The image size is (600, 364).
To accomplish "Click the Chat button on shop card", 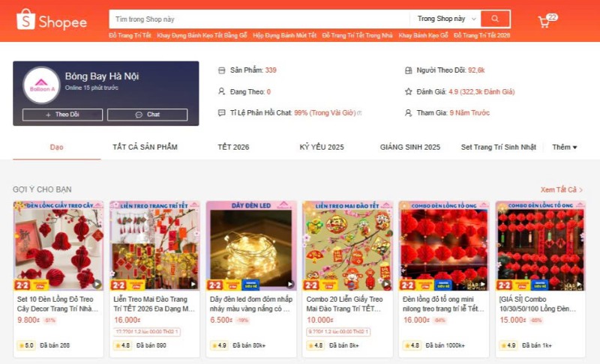I will pyautogui.click(x=147, y=115).
